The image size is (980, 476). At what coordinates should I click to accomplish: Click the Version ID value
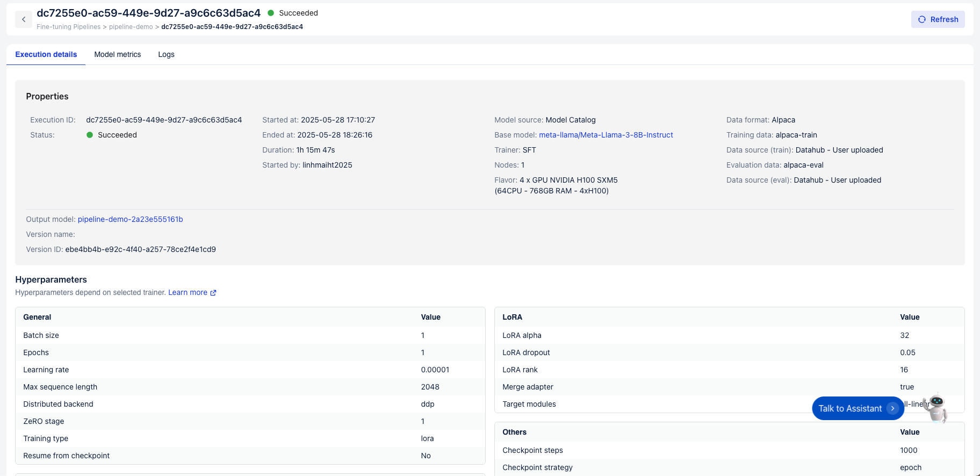(x=140, y=249)
